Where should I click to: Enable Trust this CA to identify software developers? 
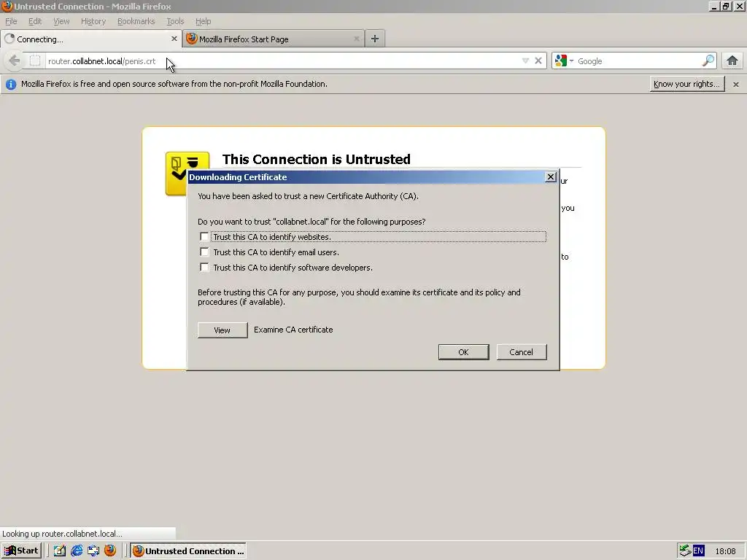pos(204,267)
